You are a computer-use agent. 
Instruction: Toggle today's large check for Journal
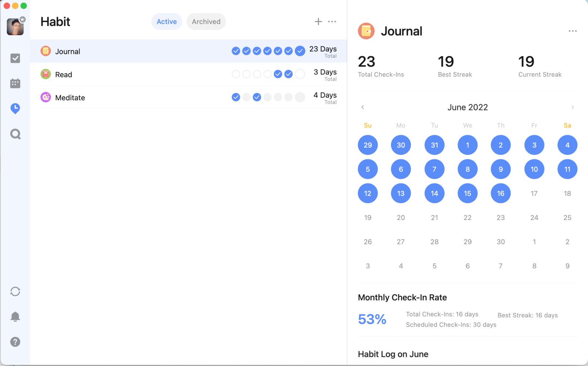[x=300, y=51]
